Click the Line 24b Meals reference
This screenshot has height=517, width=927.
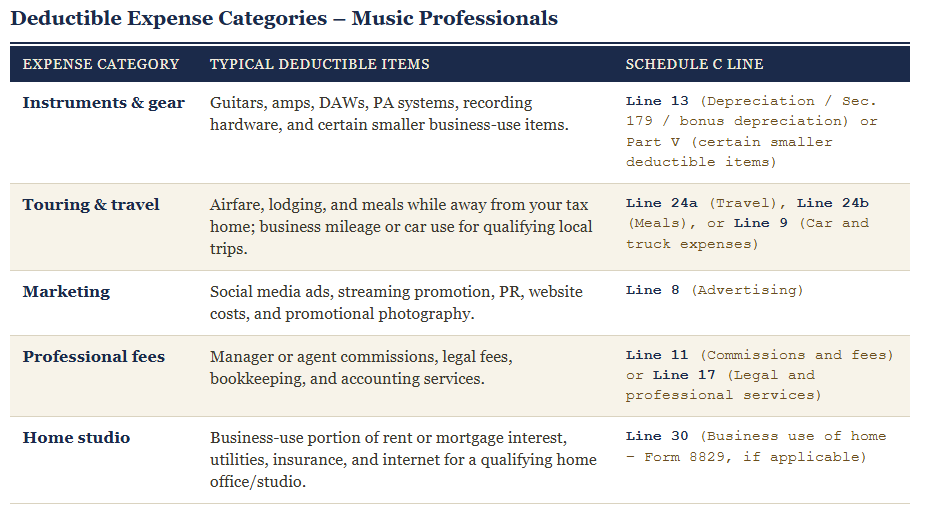(x=747, y=213)
